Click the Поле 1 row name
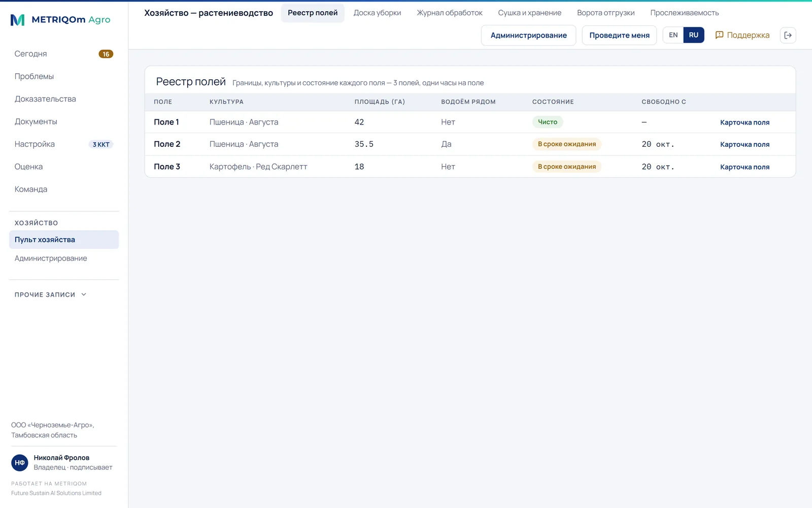 point(166,122)
